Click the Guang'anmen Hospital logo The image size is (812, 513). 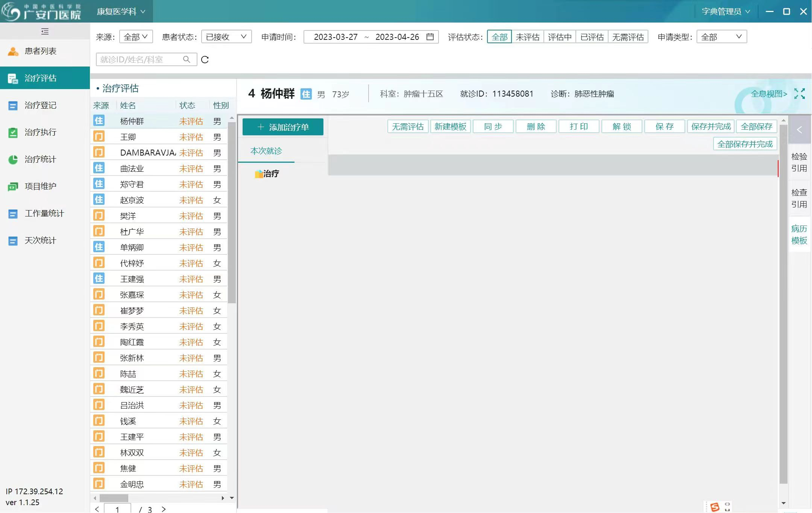41,11
